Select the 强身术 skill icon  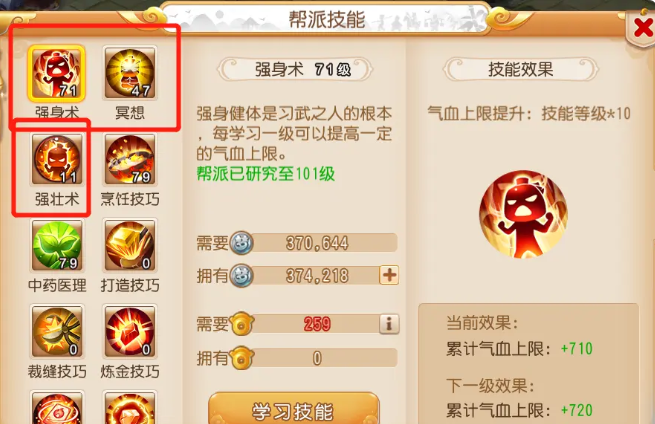tap(56, 74)
